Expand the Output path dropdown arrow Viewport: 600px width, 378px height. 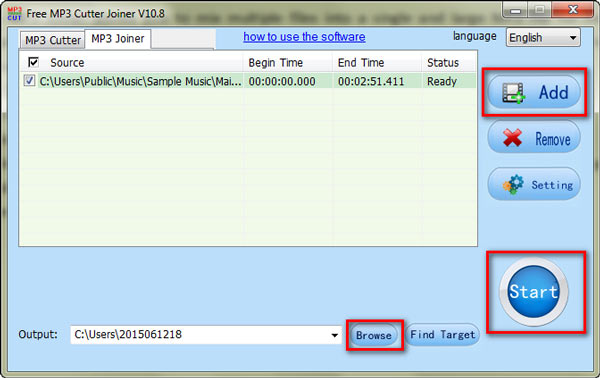(334, 335)
